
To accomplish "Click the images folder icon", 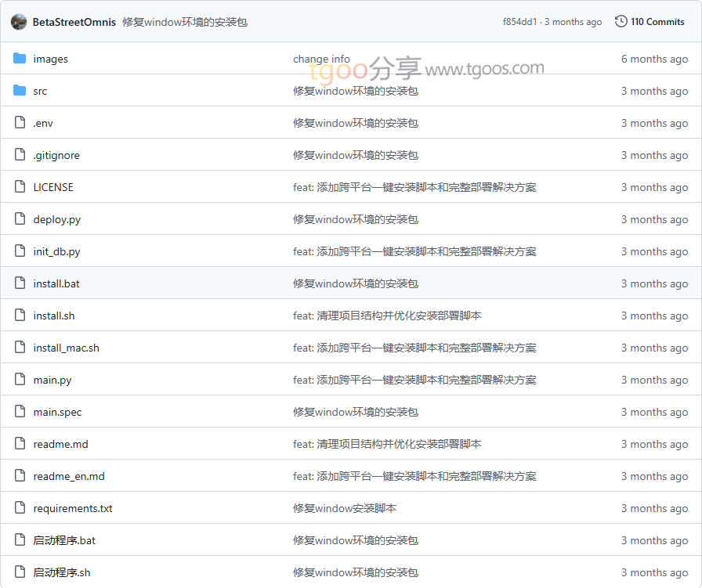I will pos(20,59).
